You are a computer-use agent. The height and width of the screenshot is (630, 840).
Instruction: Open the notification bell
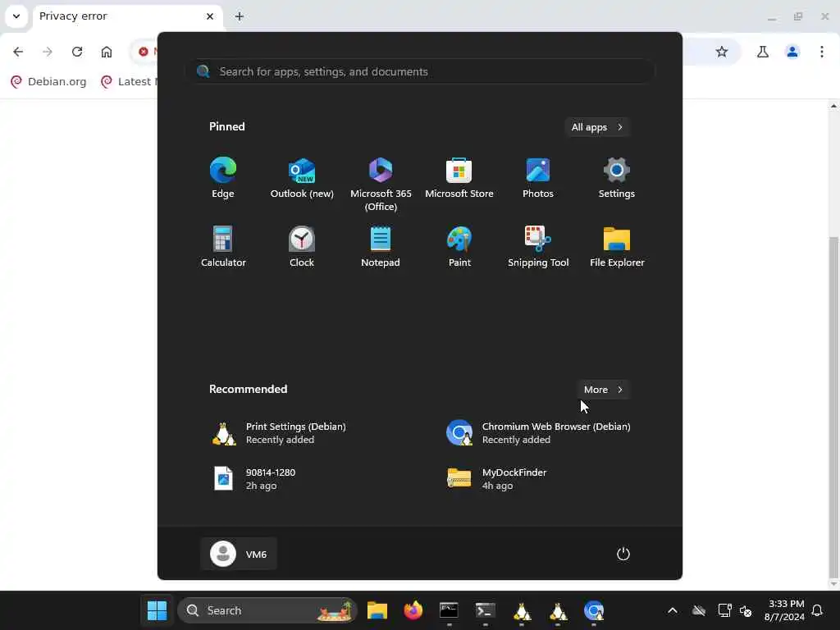pos(818,610)
